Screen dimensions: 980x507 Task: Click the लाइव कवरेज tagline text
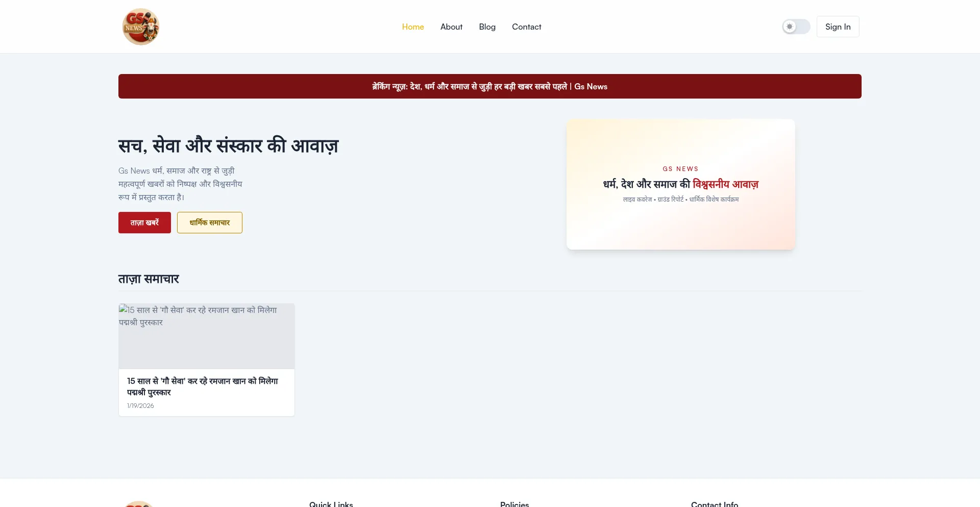coord(681,200)
